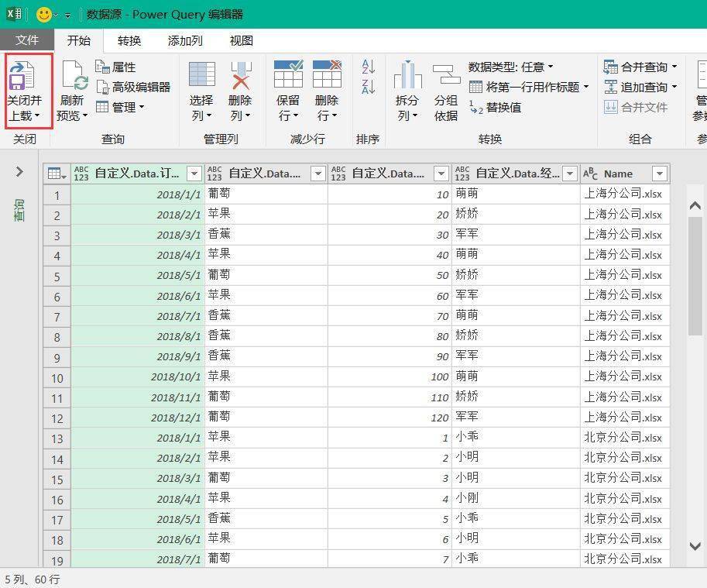Image resolution: width=707 pixels, height=588 pixels.
Task: Click the status bar text 5 列、60 行
Action: click(33, 579)
